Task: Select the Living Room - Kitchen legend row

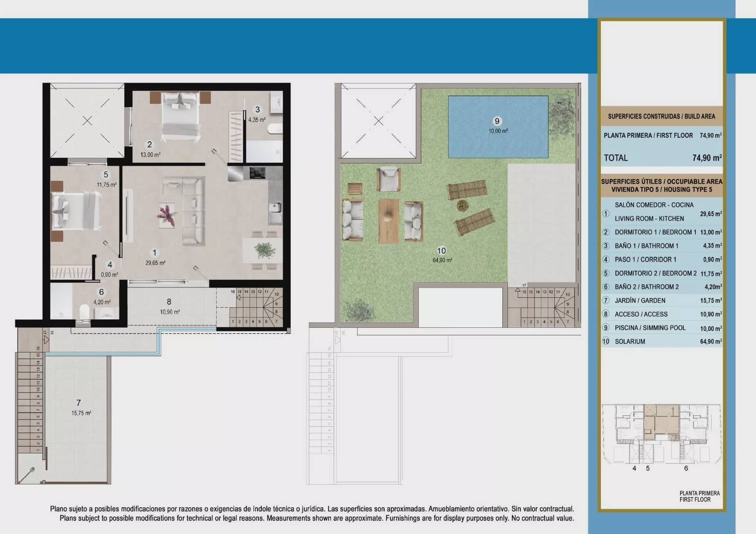Action: (x=661, y=212)
